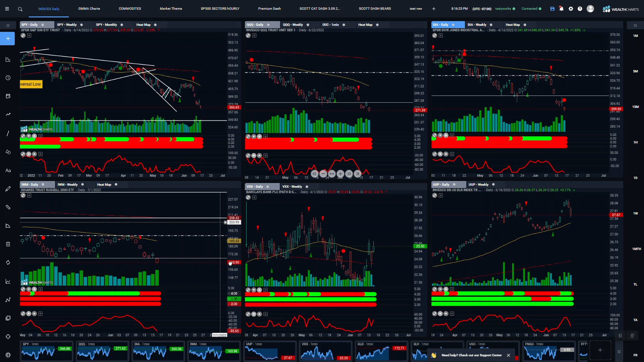Screen dimensions: 644x362
Task: Expand the right timeframe panel double chevron
Action: coord(635,25)
